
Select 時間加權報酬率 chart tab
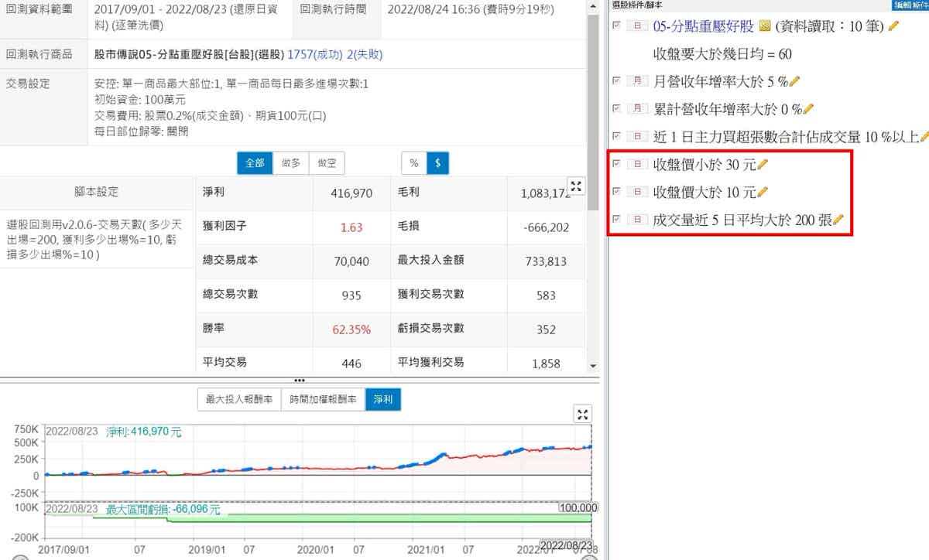(323, 400)
